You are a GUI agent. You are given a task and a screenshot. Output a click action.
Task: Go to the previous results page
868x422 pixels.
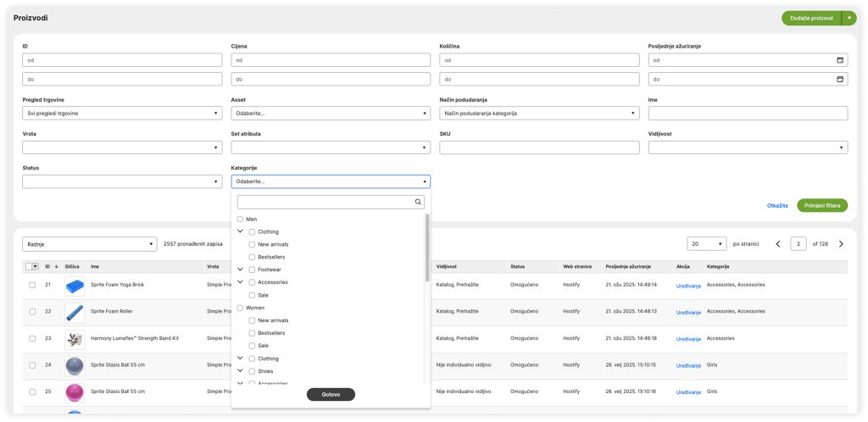(x=778, y=244)
